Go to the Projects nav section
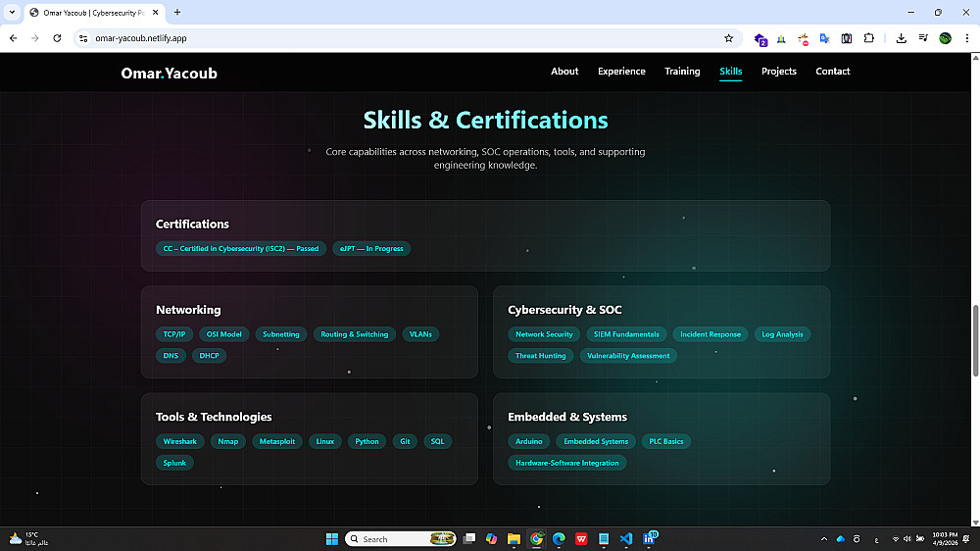 tap(779, 72)
